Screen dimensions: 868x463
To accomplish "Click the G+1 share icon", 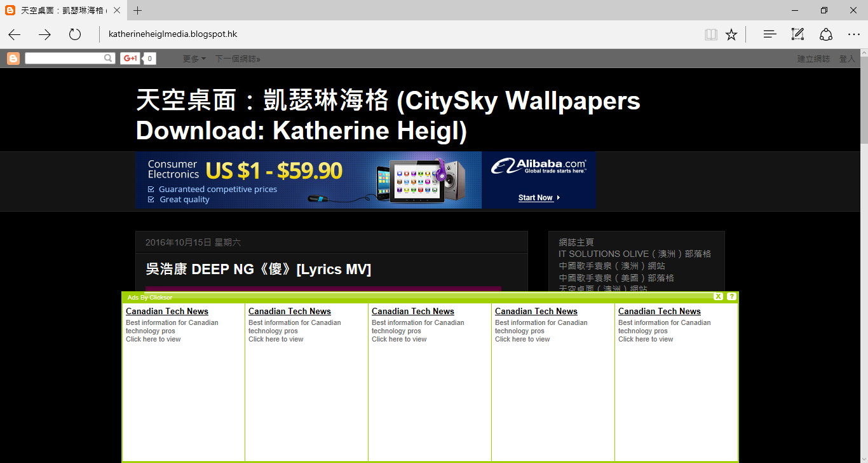I will coord(130,58).
